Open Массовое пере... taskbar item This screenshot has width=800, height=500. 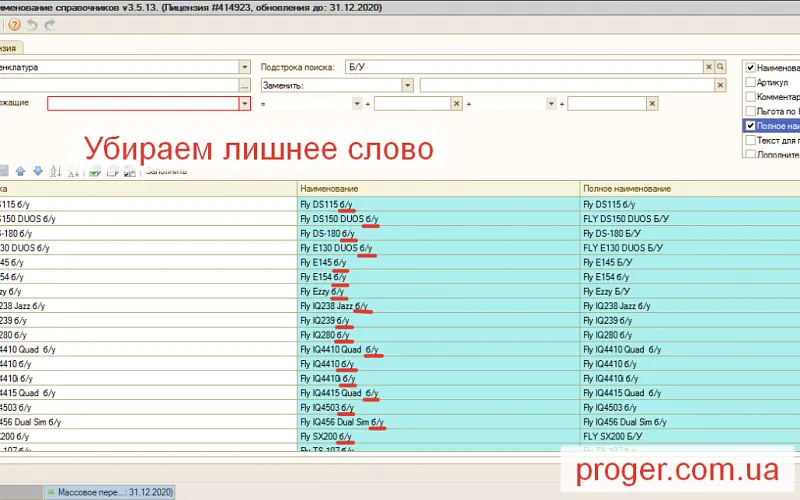109,492
